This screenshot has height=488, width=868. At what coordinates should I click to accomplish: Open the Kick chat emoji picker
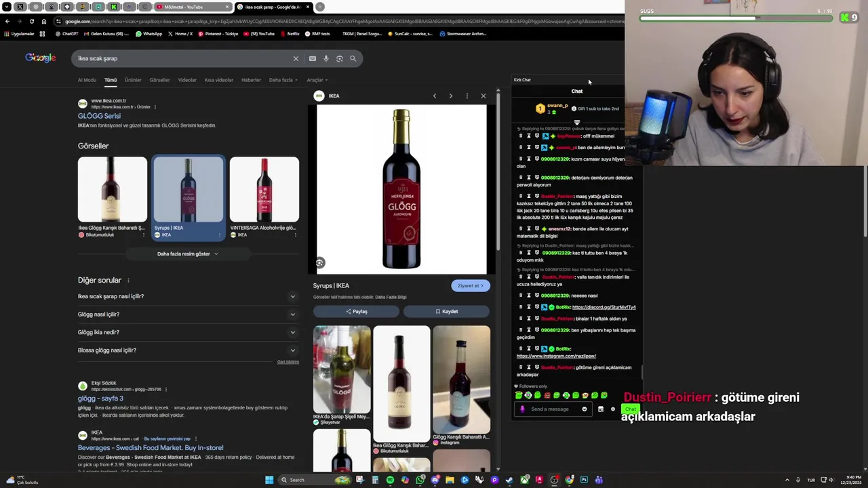(584, 409)
